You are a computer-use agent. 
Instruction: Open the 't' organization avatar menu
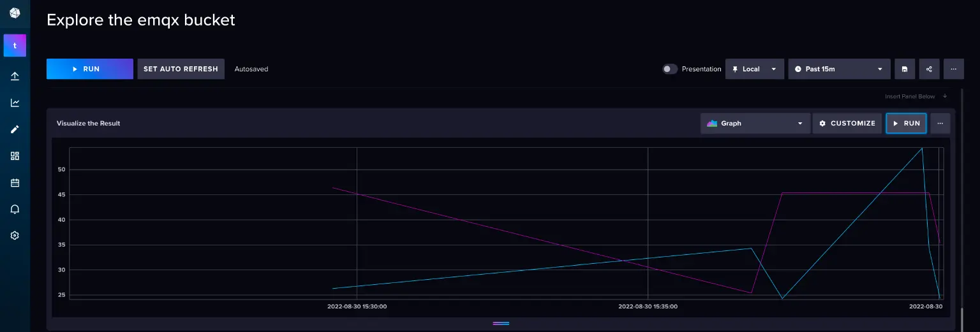click(x=15, y=46)
